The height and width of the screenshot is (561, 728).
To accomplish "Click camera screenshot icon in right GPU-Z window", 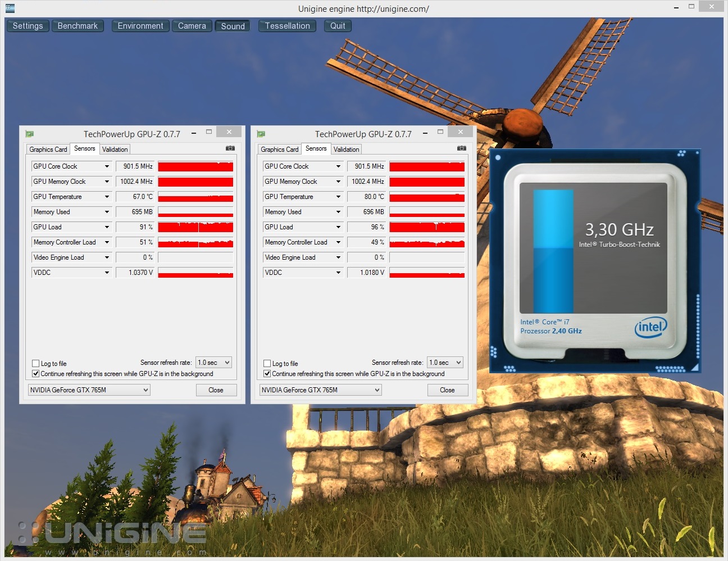I will (462, 148).
